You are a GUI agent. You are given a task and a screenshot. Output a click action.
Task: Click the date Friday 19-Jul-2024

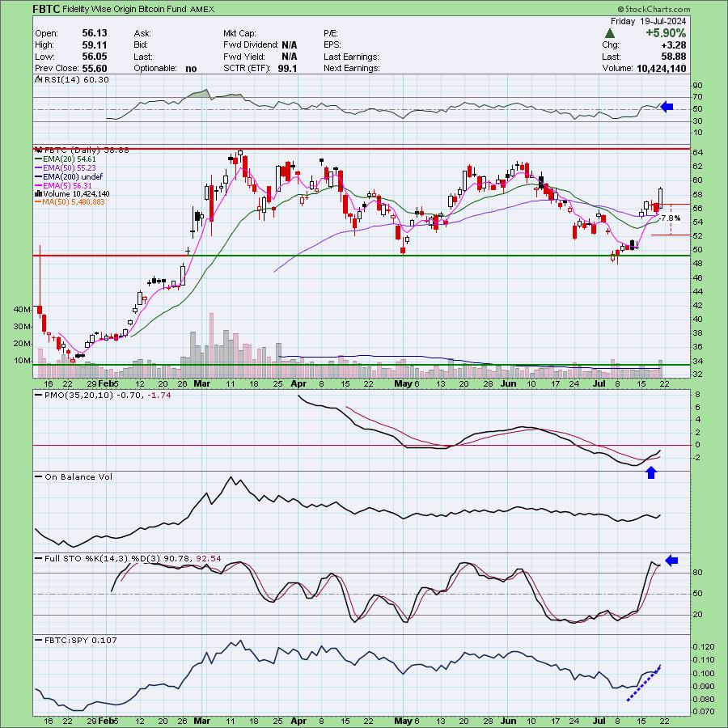click(x=648, y=21)
